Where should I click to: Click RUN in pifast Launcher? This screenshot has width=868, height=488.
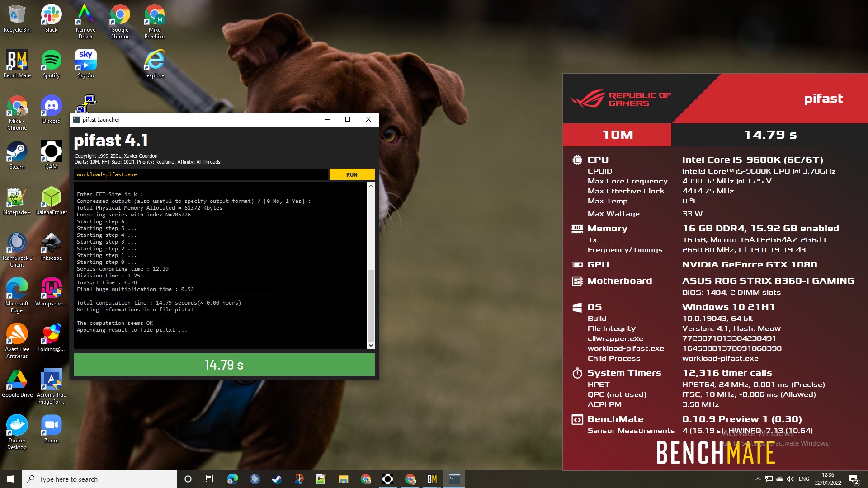(x=352, y=174)
